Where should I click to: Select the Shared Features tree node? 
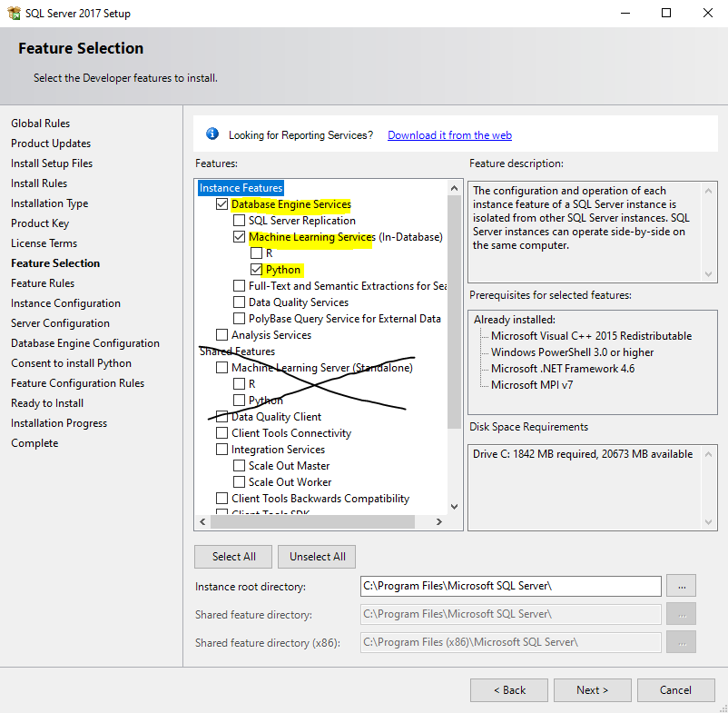point(237,352)
